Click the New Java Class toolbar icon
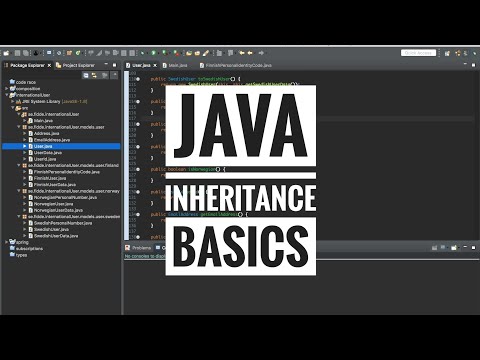The image size is (480, 360). [78, 53]
